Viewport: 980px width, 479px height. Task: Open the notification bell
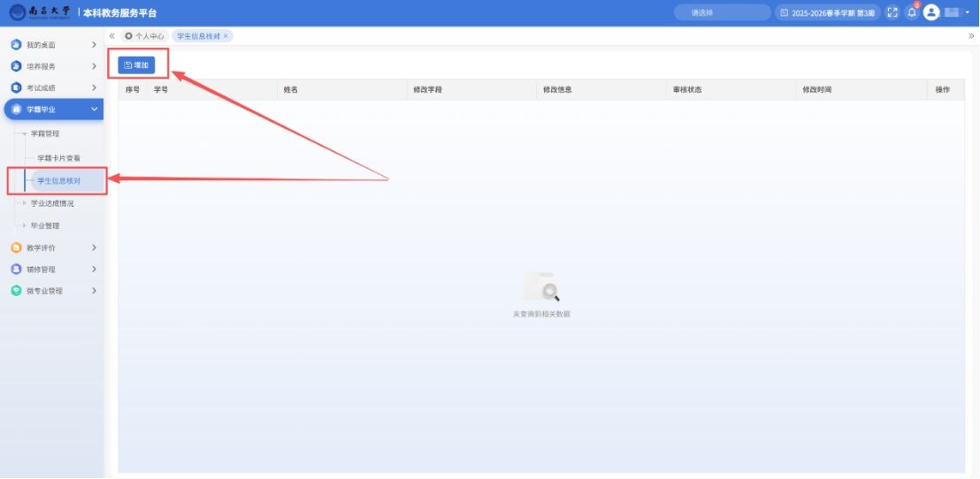tap(912, 12)
